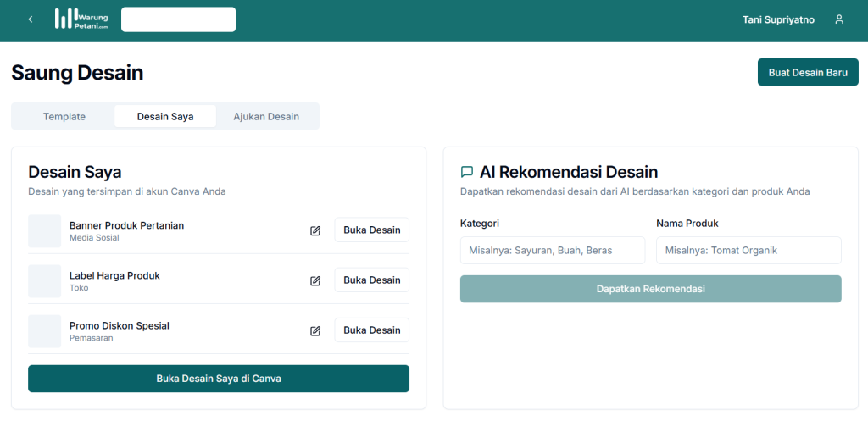Click the Warung Petani logo
This screenshot has height=432, width=868.
82,19
